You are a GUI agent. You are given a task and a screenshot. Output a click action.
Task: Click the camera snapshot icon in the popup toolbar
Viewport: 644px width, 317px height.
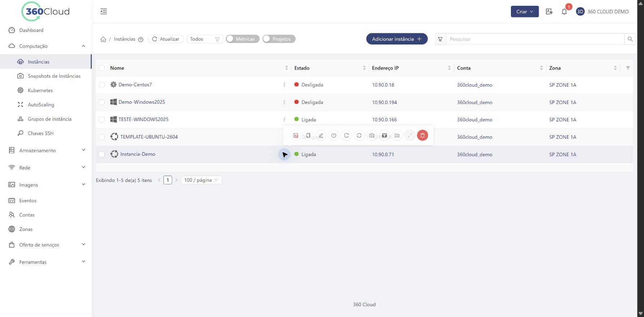[x=372, y=136]
